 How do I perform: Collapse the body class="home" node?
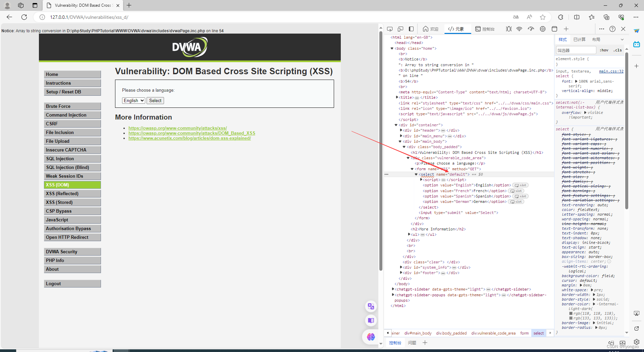392,48
